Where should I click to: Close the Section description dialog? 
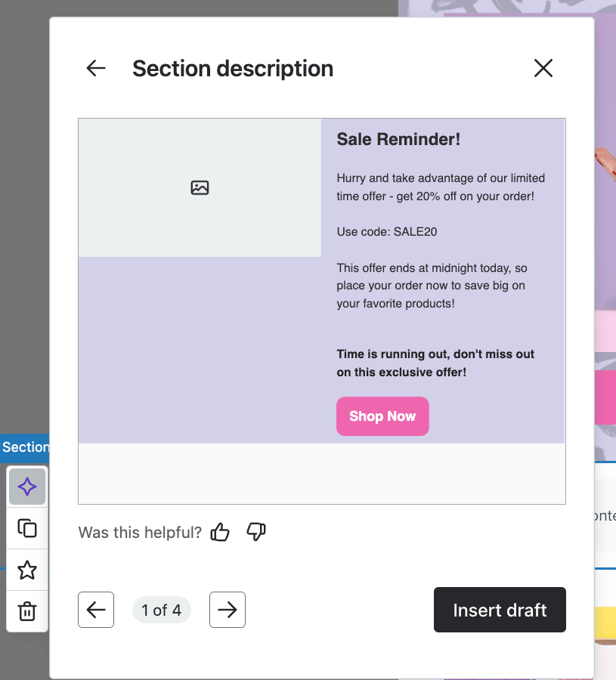543,68
